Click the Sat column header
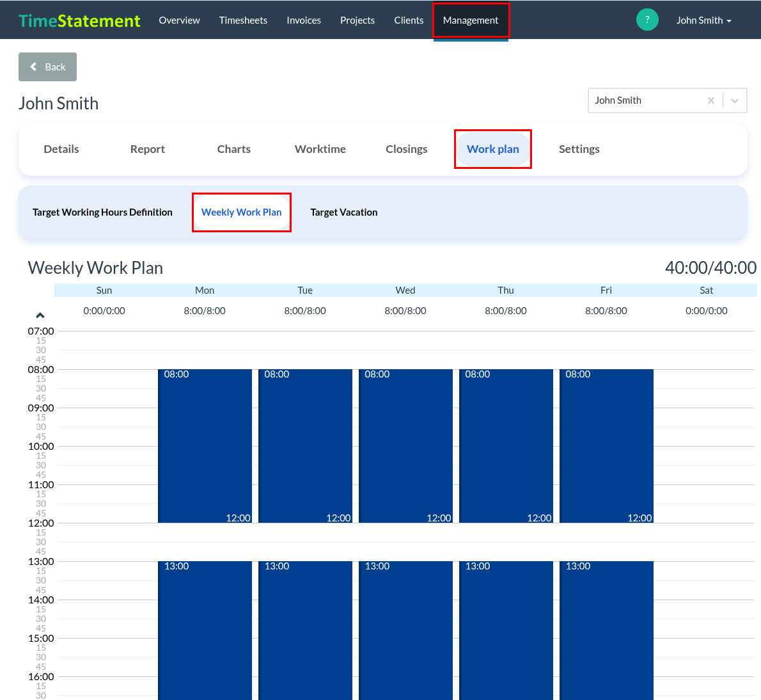The height and width of the screenshot is (700, 761). pos(707,290)
